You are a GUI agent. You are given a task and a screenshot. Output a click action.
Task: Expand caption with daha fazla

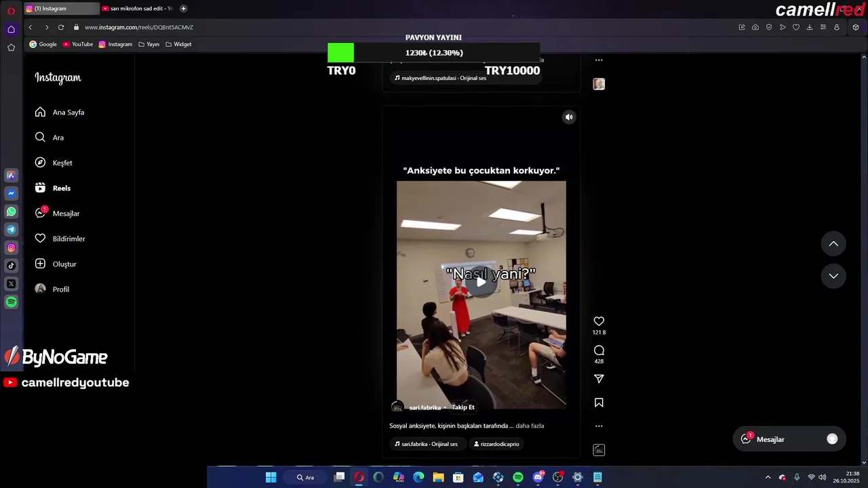point(530,426)
